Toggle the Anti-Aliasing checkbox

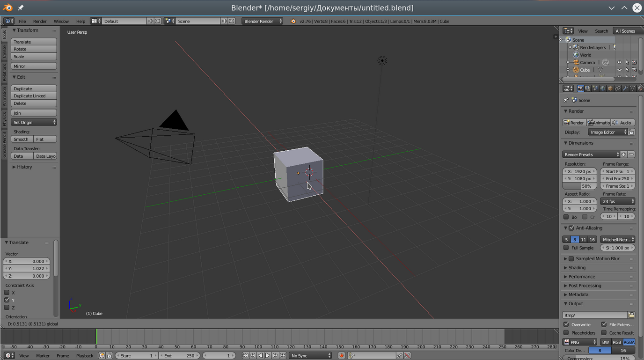pos(571,228)
